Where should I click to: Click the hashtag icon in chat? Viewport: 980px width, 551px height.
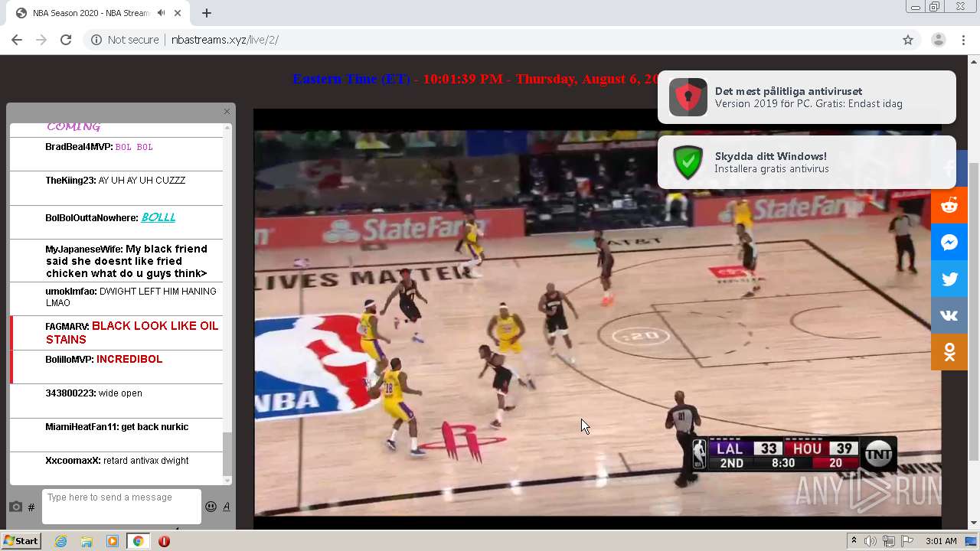[31, 507]
